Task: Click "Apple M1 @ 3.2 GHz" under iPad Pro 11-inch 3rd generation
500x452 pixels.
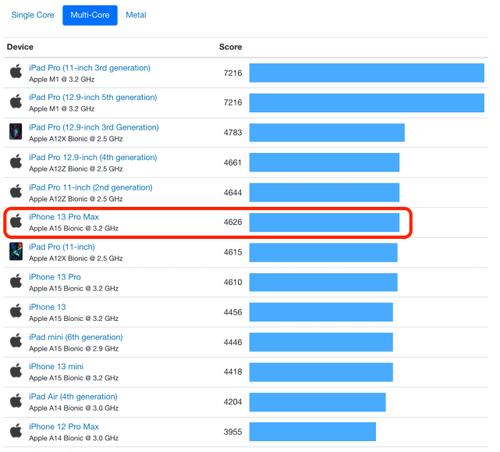Action: [62, 79]
